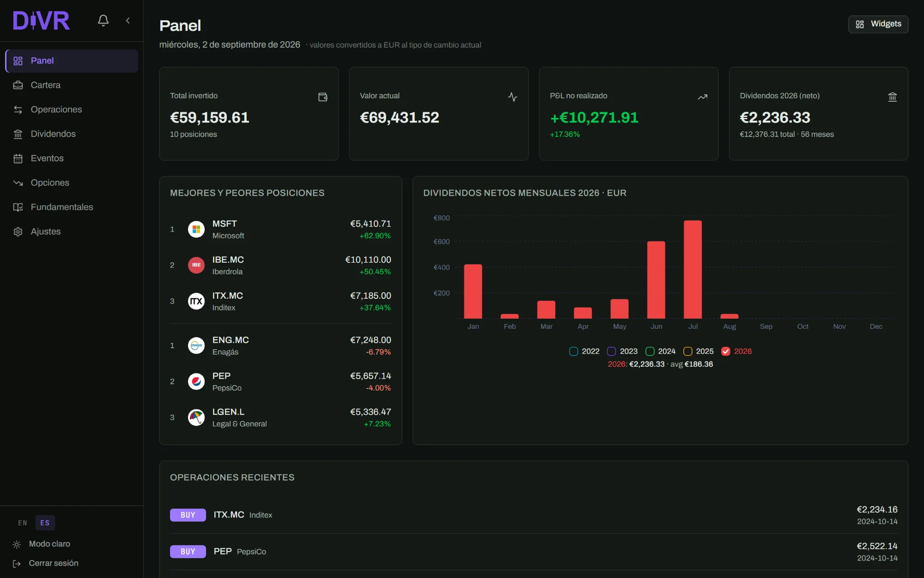Screen dimensions: 924x578
Task: Select the Microsoft logo next to MSFT
Action: 196,229
